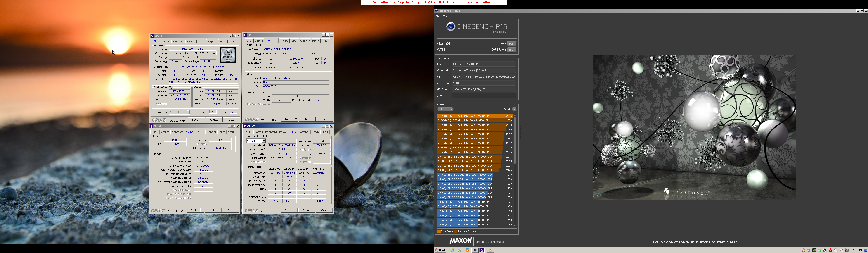868x253 pixels.
Task: Click the network tray icon
Action: tap(847, 250)
